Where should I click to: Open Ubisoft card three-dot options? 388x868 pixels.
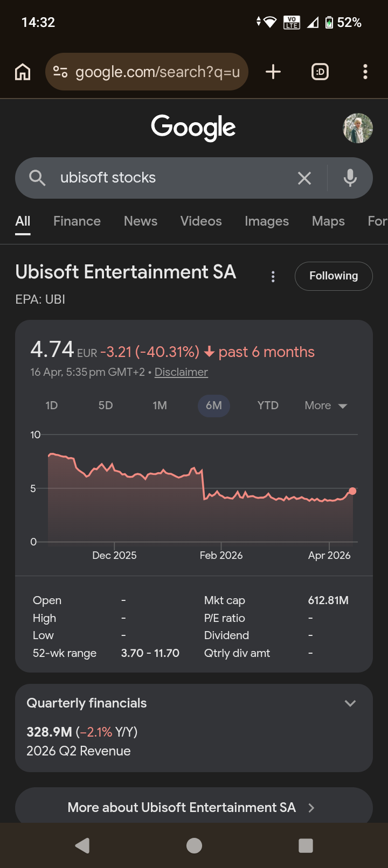coord(273,277)
